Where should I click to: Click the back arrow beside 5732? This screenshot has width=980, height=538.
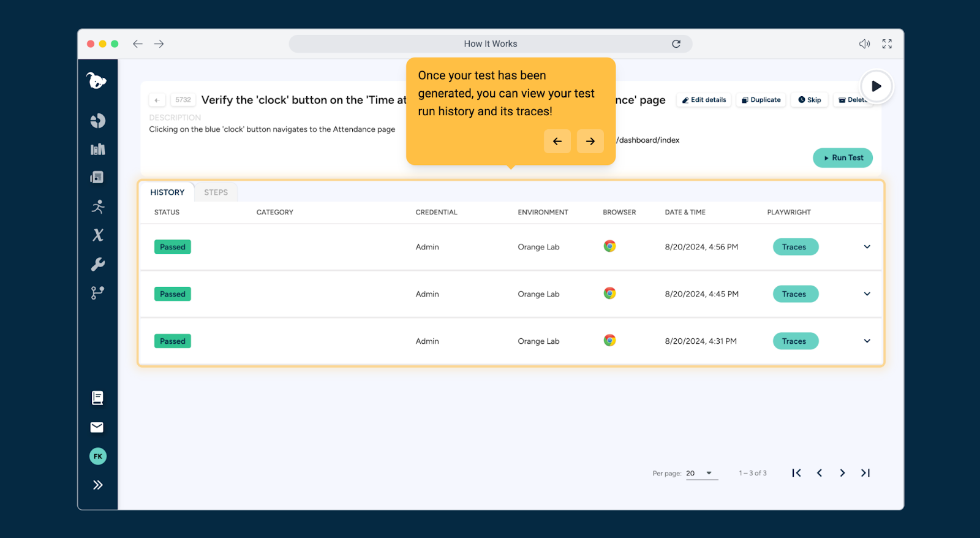pyautogui.click(x=157, y=100)
